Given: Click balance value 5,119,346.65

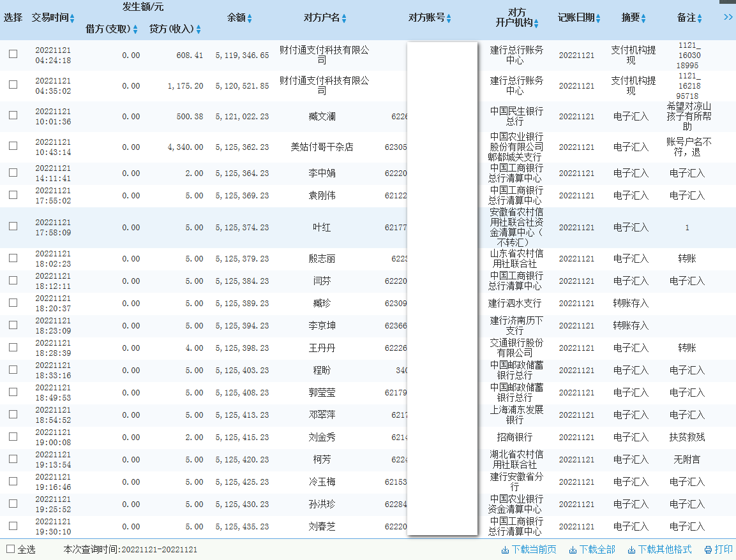Looking at the screenshot, I should tap(242, 55).
